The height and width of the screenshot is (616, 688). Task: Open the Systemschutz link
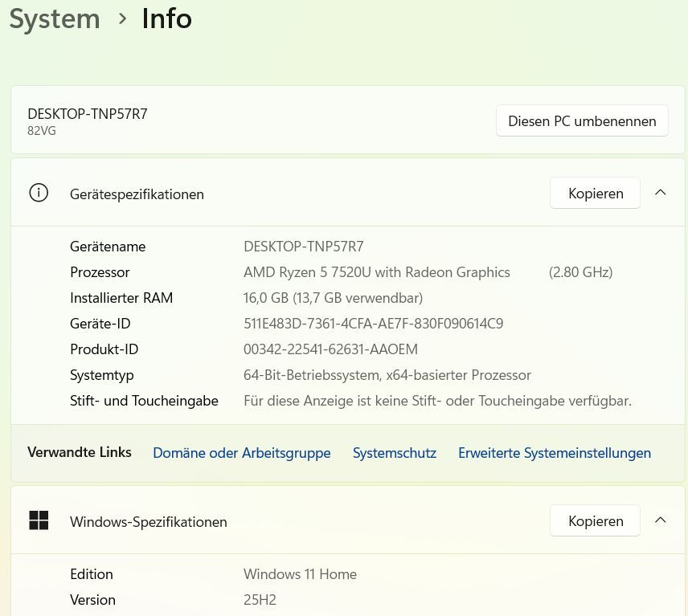click(394, 453)
